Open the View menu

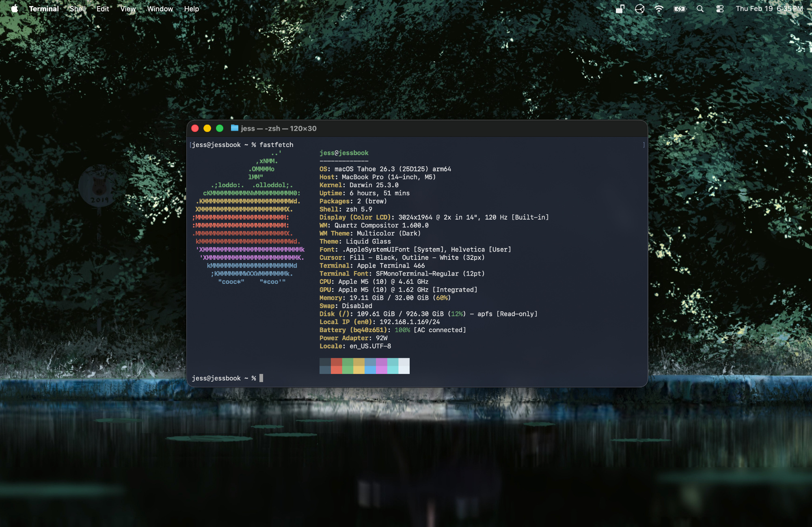tap(128, 9)
